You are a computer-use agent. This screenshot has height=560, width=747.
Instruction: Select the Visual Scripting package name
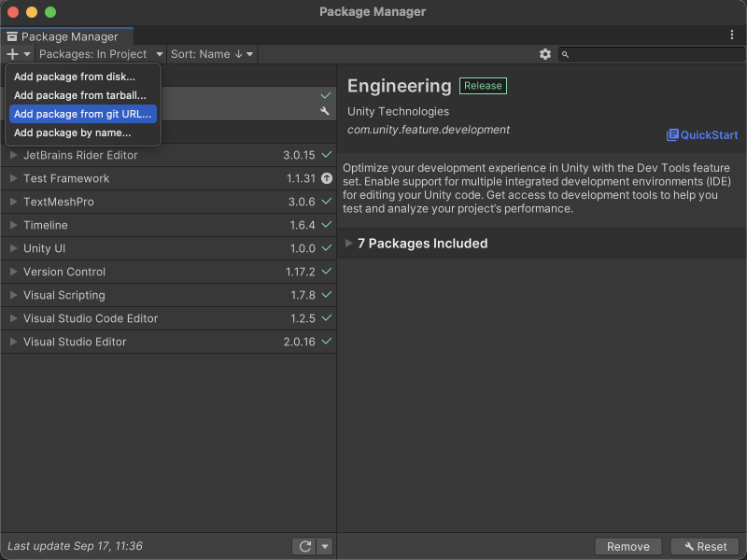click(64, 295)
